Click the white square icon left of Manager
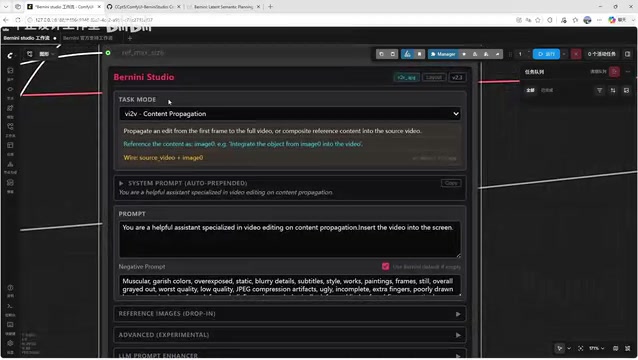Image resolution: width=638 pixels, height=360 pixels. (x=420, y=54)
